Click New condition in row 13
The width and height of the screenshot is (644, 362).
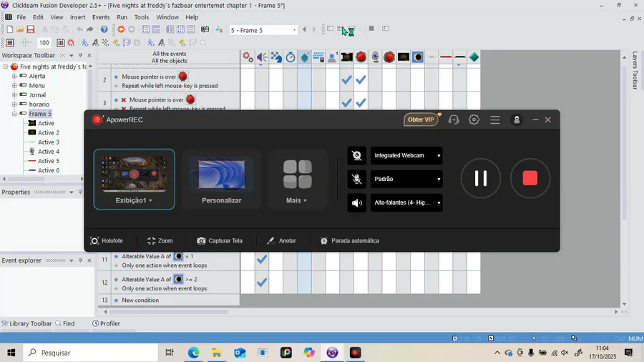point(140,300)
